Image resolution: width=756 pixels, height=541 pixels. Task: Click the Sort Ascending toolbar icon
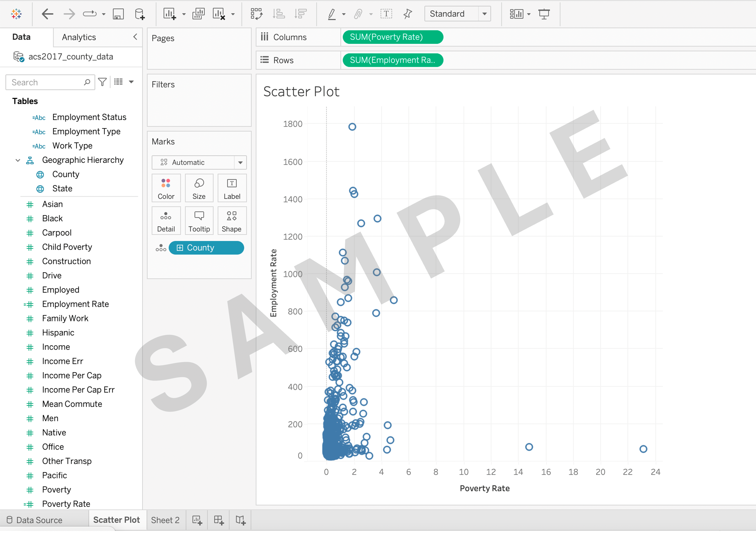click(279, 14)
